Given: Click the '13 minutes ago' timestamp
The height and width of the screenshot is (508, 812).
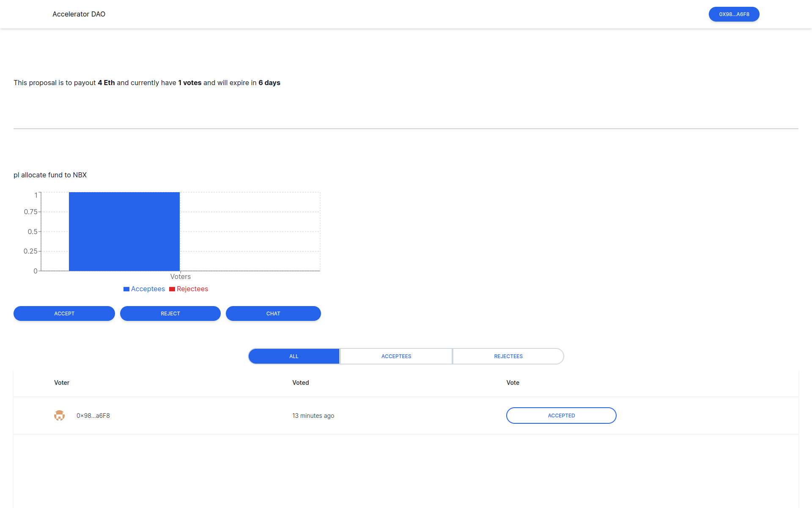Looking at the screenshot, I should coord(313,416).
